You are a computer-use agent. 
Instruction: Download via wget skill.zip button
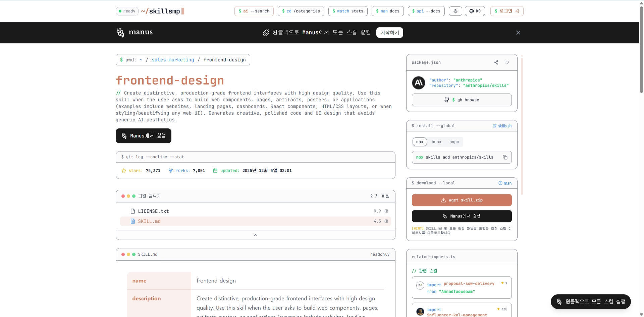tap(462, 200)
